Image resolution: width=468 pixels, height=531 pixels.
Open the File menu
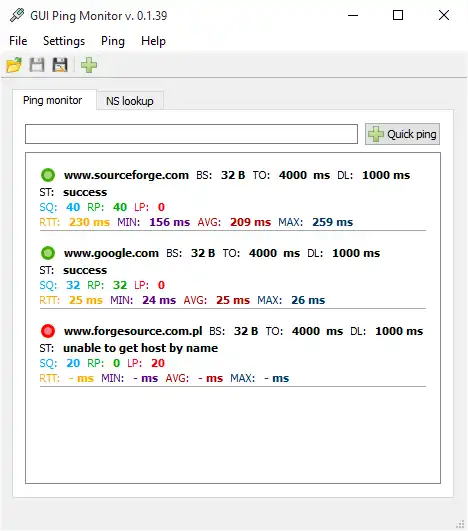[18, 41]
